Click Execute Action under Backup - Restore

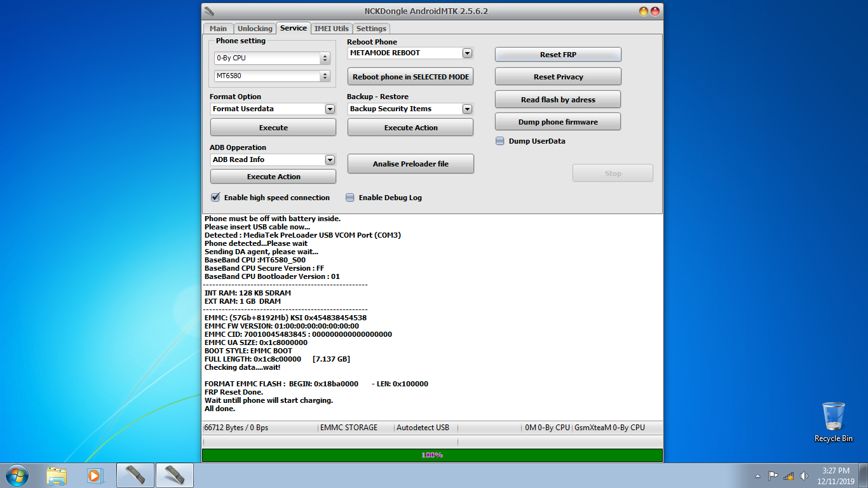click(410, 128)
